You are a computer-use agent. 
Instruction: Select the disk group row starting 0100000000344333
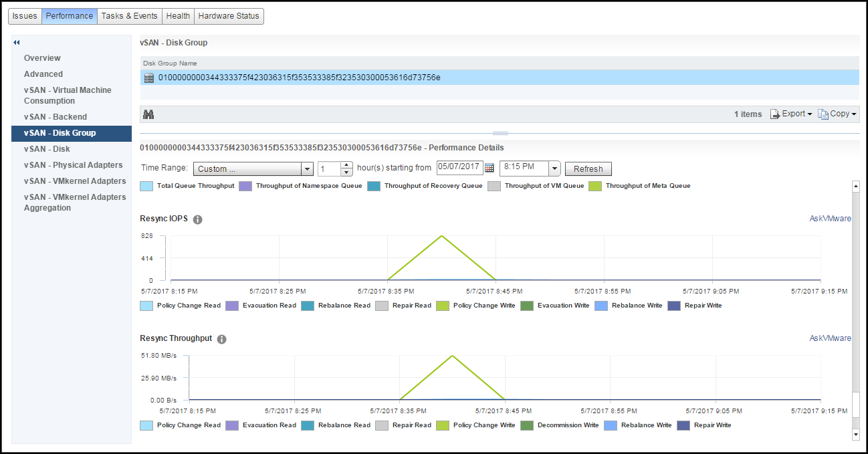(500, 78)
